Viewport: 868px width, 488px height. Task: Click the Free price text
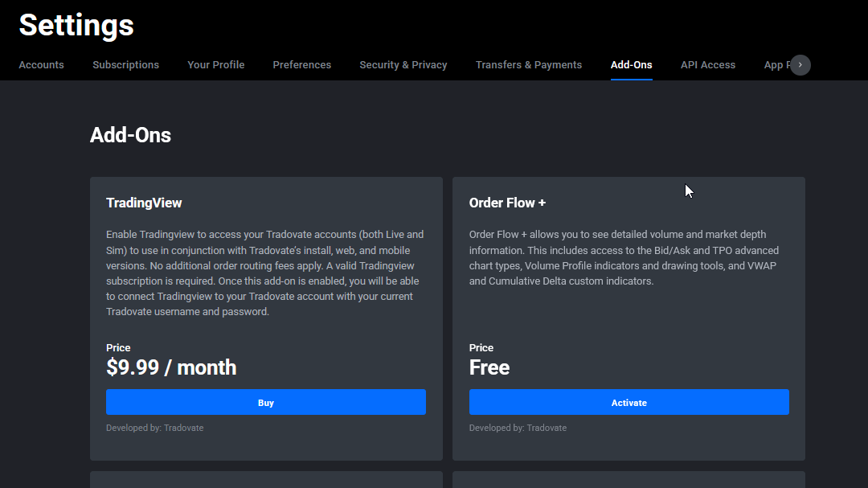coord(489,367)
